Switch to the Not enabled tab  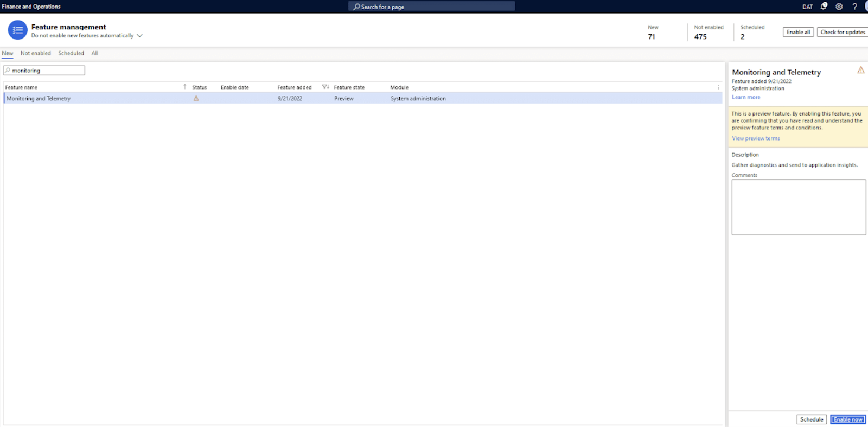(x=36, y=53)
